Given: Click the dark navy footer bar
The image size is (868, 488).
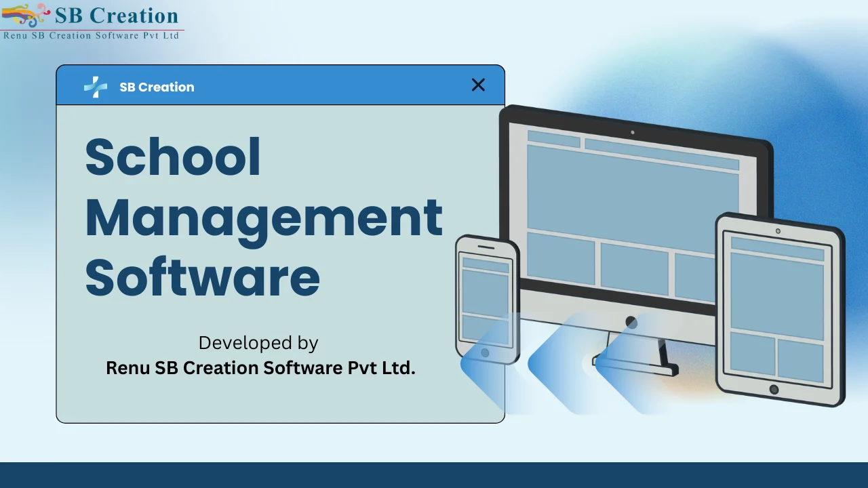Looking at the screenshot, I should [434, 474].
